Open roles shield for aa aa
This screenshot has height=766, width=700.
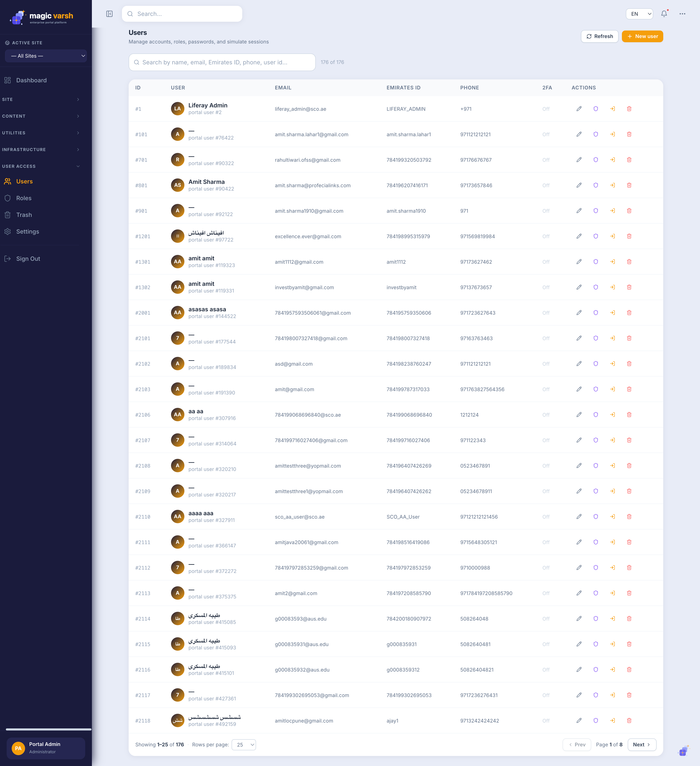click(596, 415)
